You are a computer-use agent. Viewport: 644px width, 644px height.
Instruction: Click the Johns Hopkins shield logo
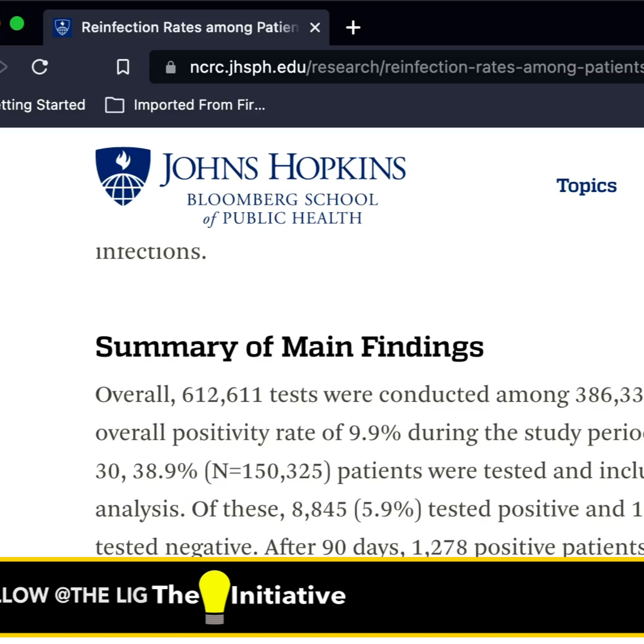point(123,176)
